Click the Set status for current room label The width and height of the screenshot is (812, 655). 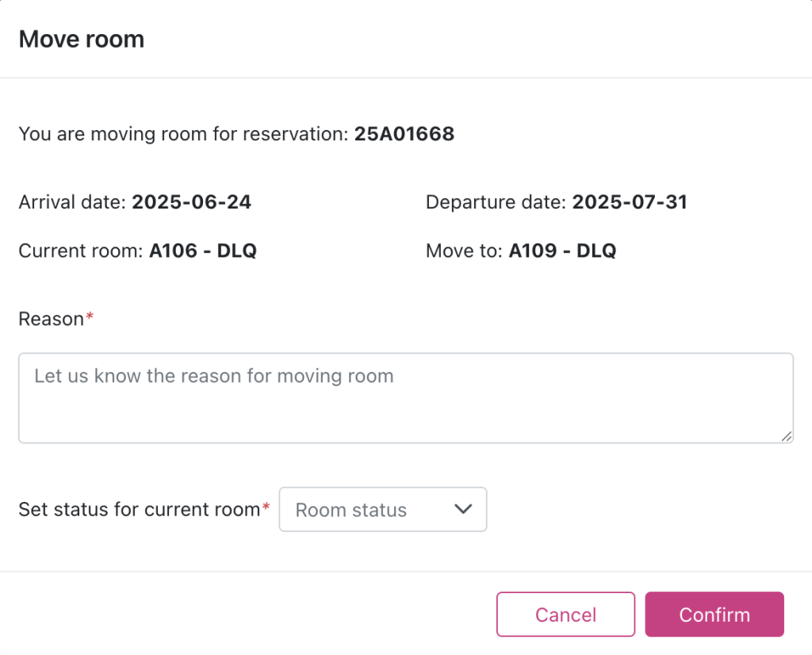[x=139, y=509]
